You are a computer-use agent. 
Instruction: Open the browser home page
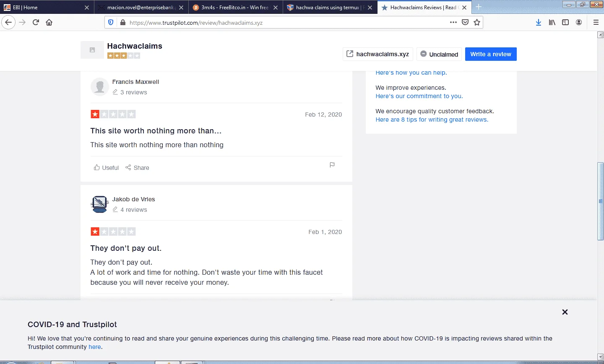[49, 23]
